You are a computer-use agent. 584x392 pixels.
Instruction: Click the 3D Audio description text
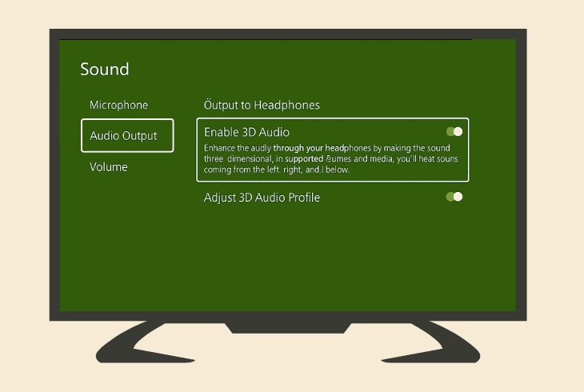click(330, 158)
